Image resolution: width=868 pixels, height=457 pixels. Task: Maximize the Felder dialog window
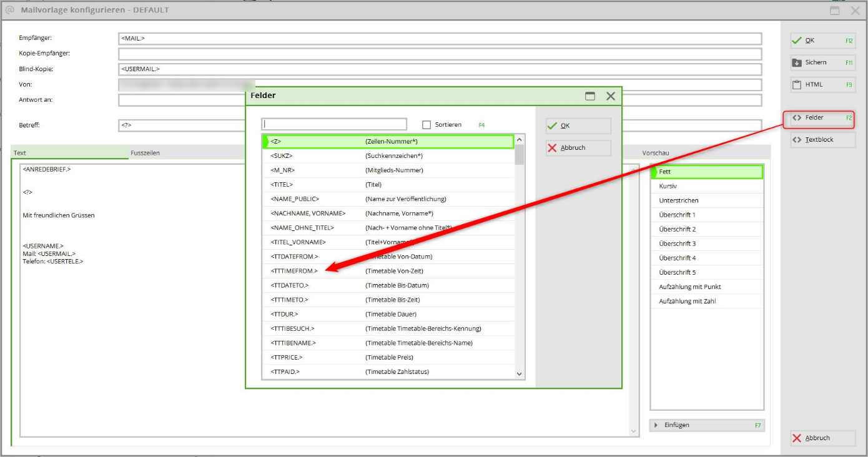(x=590, y=96)
